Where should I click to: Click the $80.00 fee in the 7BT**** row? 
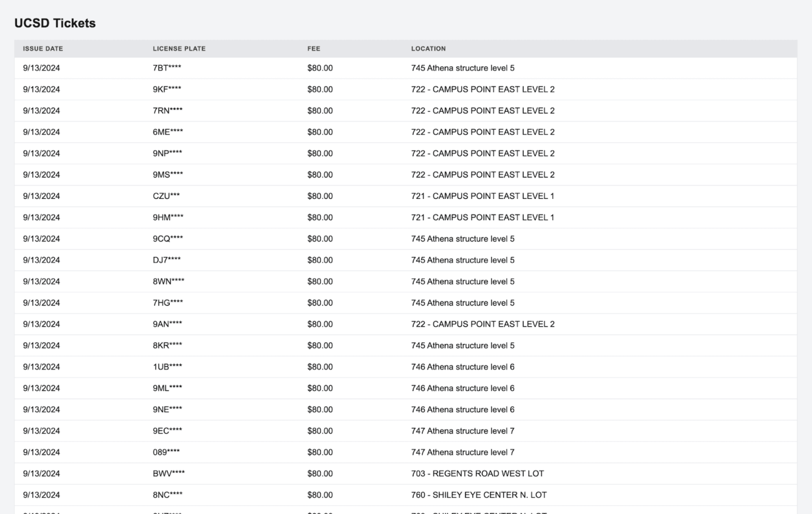click(320, 68)
